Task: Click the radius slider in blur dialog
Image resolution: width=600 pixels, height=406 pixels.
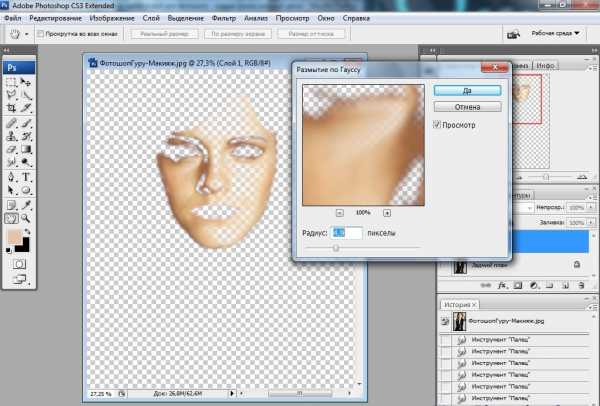Action: (336, 248)
